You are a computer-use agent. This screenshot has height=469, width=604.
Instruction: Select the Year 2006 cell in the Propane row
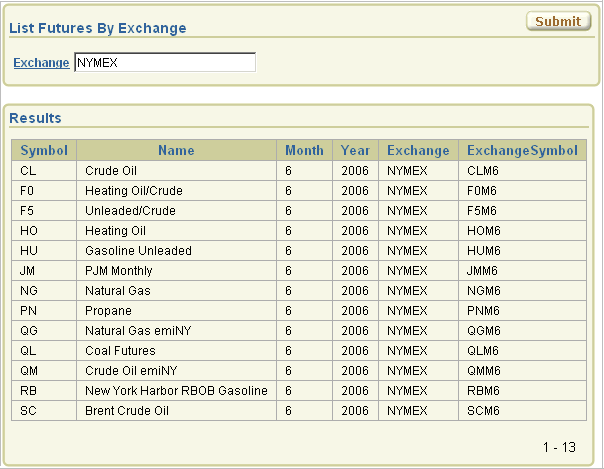point(355,311)
